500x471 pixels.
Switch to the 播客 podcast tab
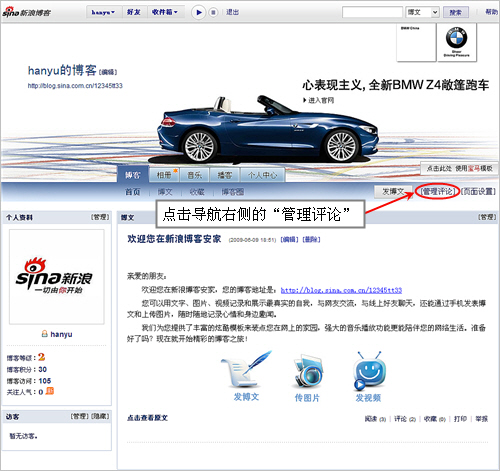pos(225,175)
